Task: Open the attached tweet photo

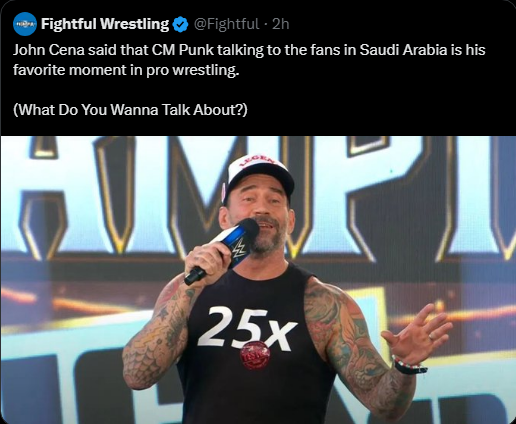Action: (x=258, y=280)
